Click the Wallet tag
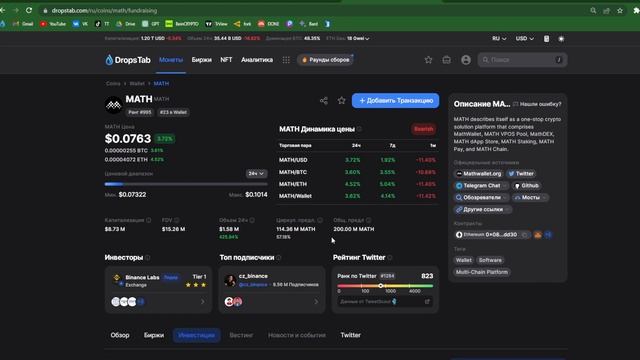 464,260
